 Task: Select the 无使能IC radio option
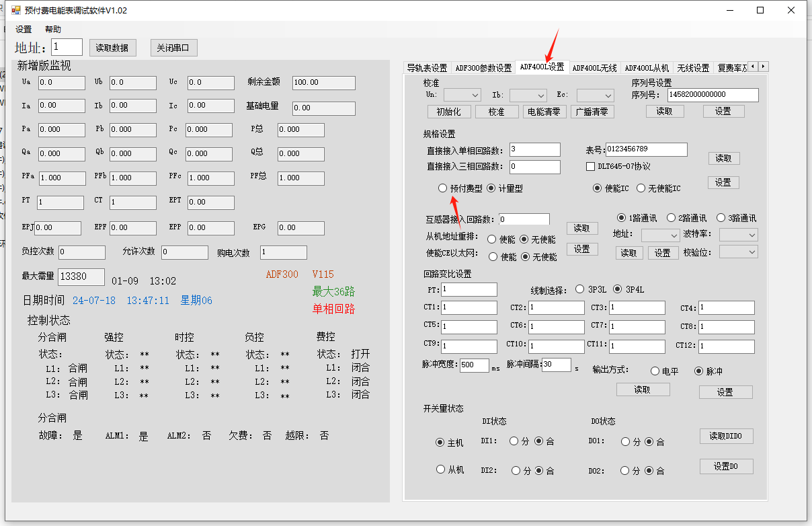(641, 188)
